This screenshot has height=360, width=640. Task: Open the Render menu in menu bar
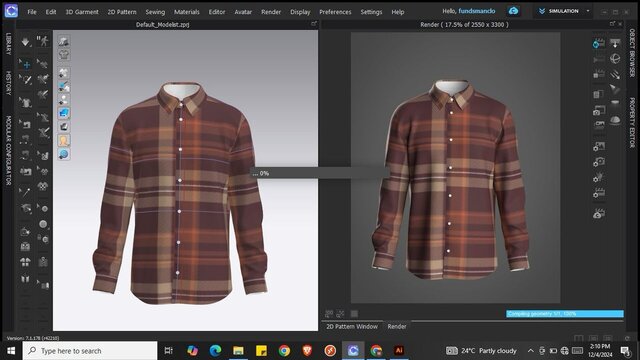coord(271,12)
